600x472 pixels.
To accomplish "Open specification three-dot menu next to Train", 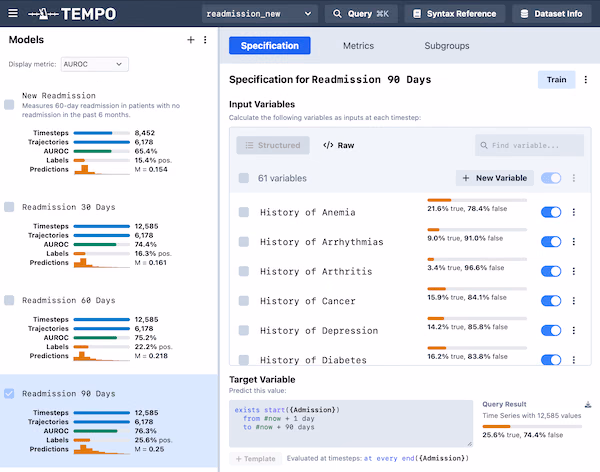I will (585, 80).
